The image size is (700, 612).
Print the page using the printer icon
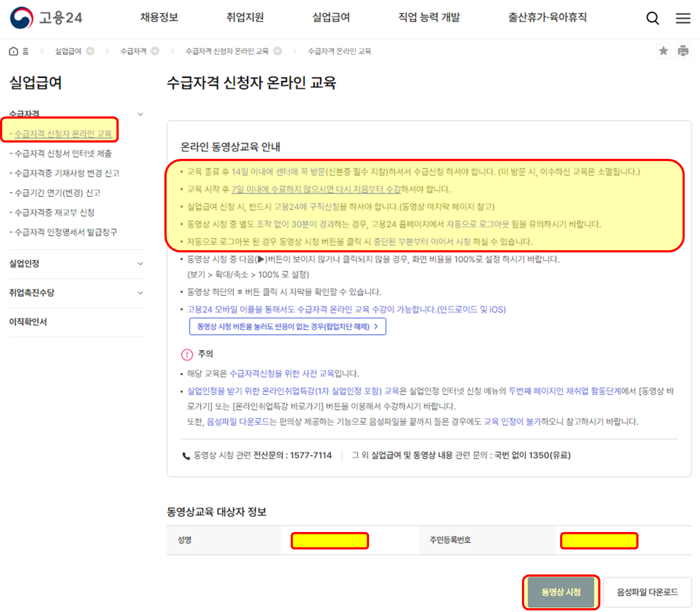[684, 51]
